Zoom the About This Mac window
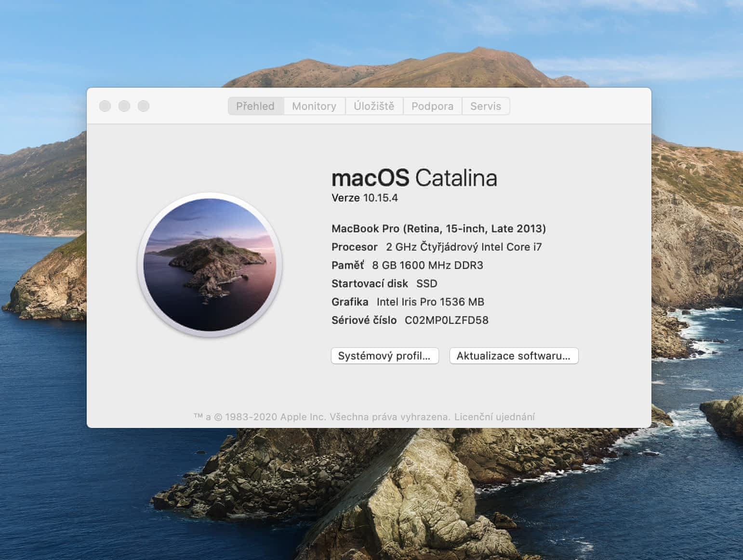Screen dimensions: 743x560 tap(144, 106)
